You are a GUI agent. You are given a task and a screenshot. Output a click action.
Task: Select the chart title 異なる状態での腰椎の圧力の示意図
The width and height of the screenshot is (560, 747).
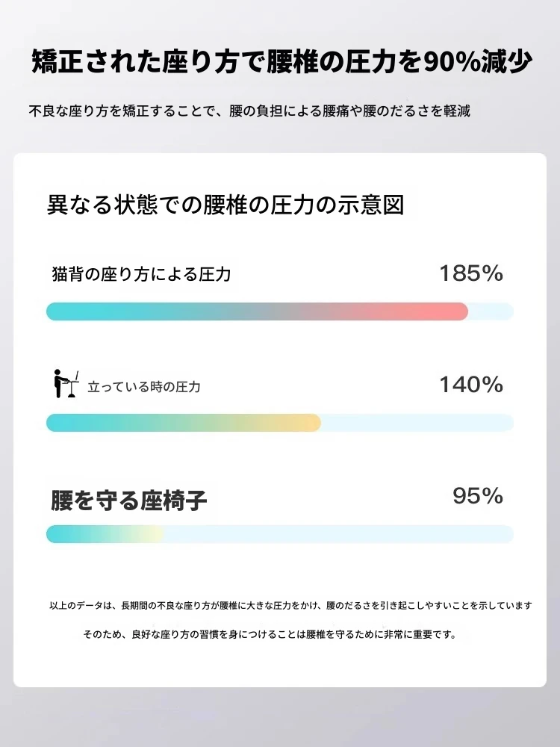pyautogui.click(x=225, y=205)
